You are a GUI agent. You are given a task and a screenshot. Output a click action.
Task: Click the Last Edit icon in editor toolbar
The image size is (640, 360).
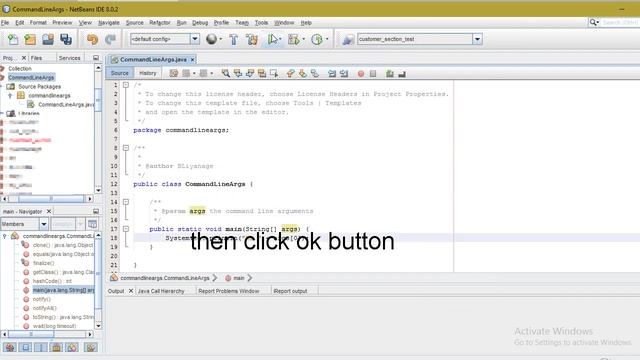point(173,73)
